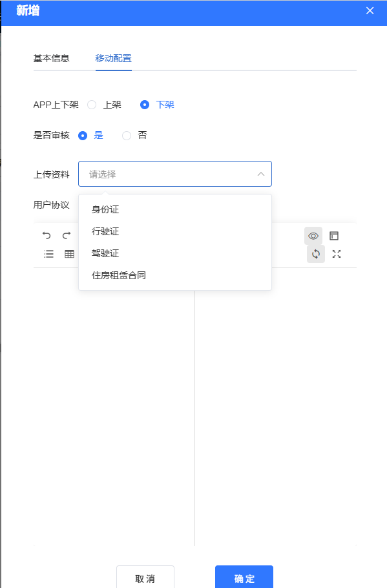Click the 新增 dialog title
This screenshot has height=588, width=387.
pos(28,10)
